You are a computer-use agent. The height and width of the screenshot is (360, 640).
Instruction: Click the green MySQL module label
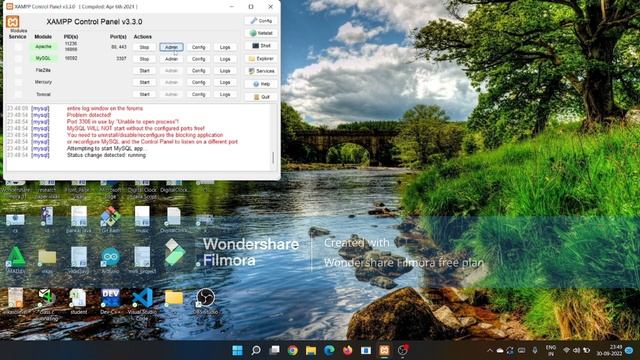pos(43,58)
